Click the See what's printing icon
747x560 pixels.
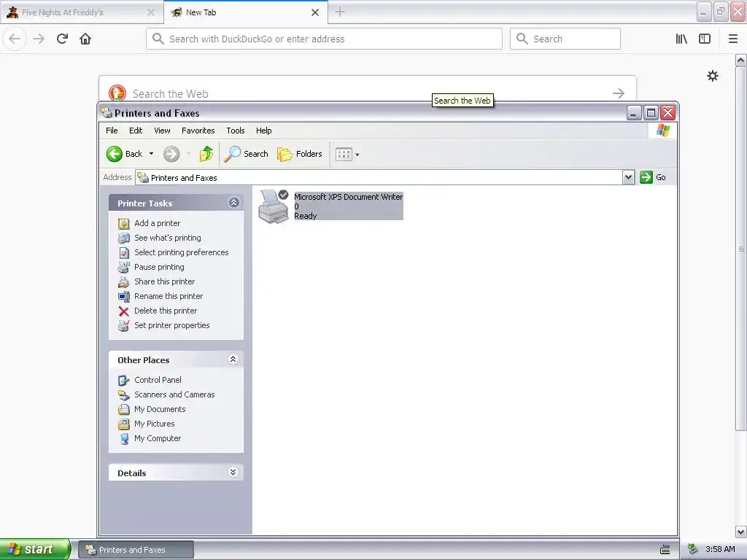pyautogui.click(x=124, y=238)
